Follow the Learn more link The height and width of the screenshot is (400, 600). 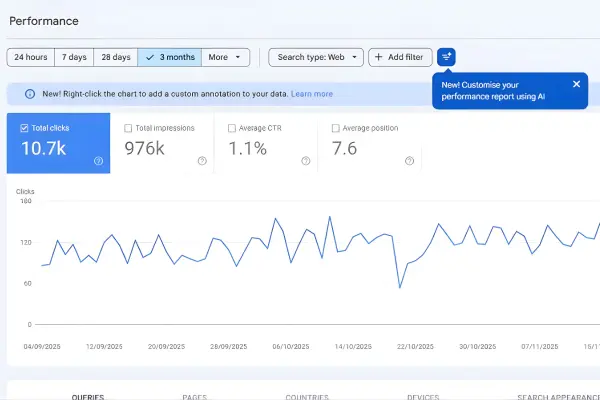pos(312,94)
